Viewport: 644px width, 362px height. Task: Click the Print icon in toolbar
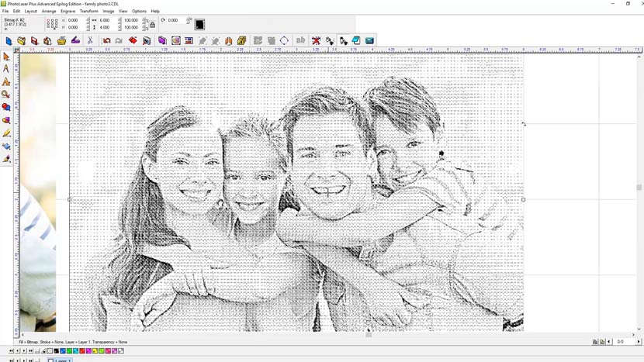coord(61,40)
